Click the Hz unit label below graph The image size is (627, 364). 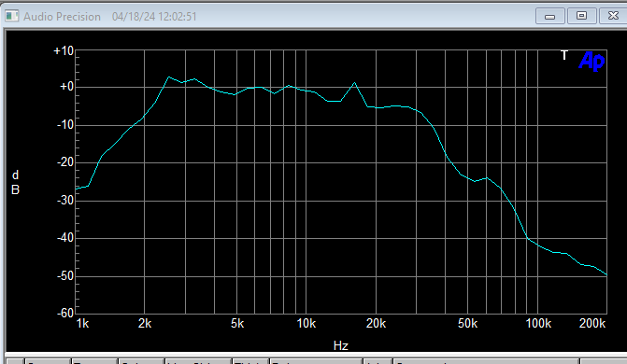pyautogui.click(x=341, y=345)
